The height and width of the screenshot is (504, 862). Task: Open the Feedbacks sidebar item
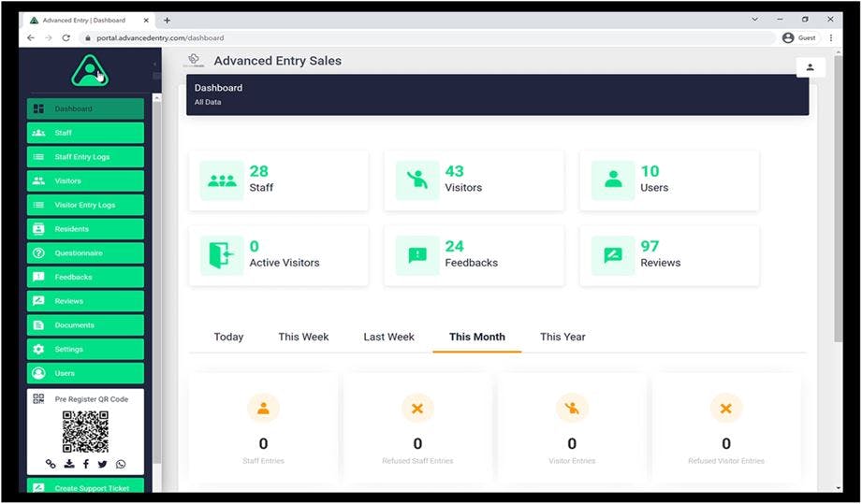[85, 278]
